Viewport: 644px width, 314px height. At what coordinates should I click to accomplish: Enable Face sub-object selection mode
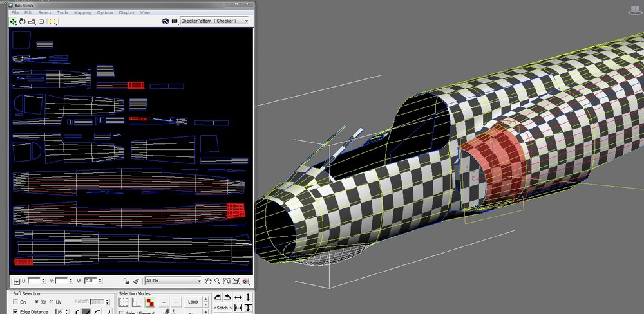(149, 302)
